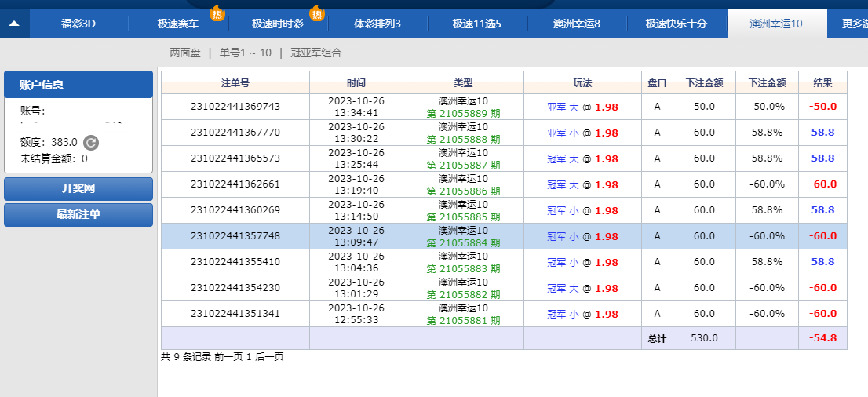Select the active 澳洲幸运10 tab
Viewport: 868px width, 397px height.
click(x=776, y=24)
